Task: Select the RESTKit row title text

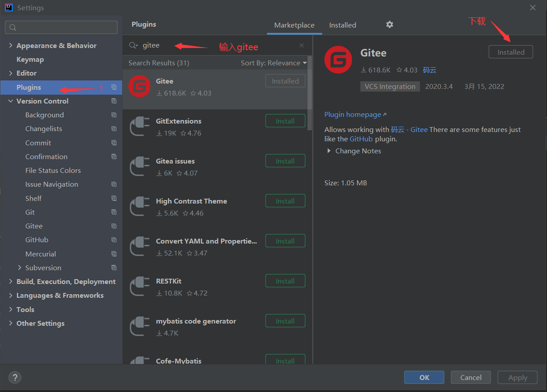Action: [169, 281]
